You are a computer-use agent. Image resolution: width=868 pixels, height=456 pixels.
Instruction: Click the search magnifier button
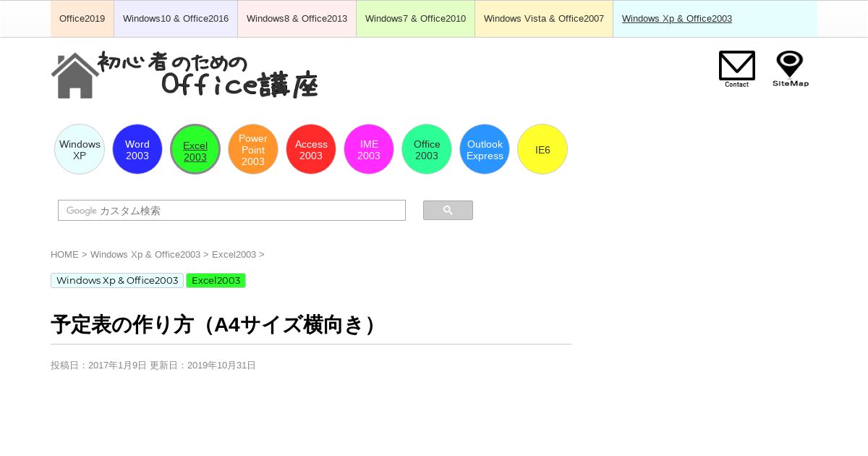click(448, 210)
